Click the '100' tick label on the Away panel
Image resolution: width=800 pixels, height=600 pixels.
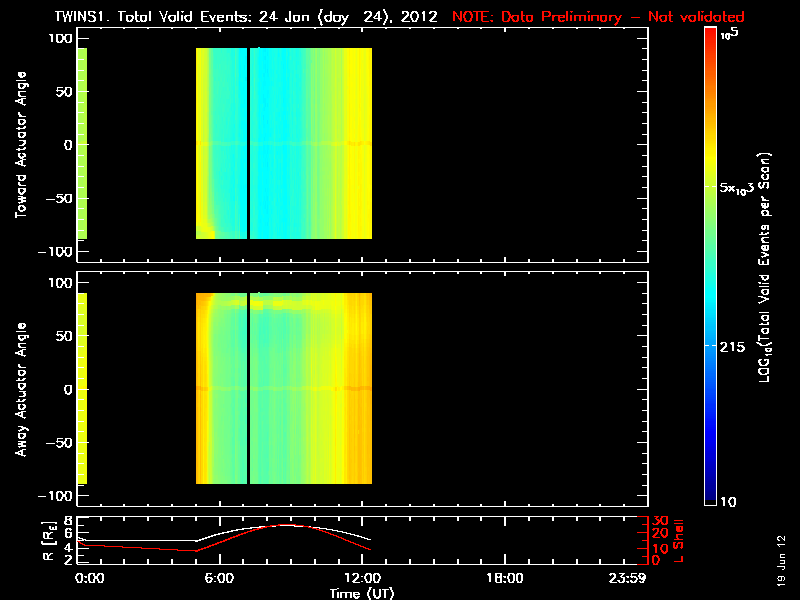tap(61, 283)
